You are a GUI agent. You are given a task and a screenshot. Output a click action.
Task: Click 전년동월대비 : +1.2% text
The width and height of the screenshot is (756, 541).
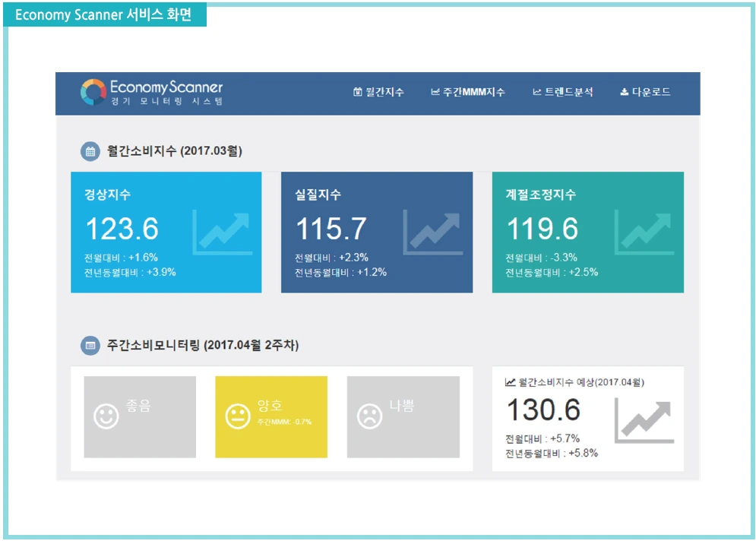341,273
